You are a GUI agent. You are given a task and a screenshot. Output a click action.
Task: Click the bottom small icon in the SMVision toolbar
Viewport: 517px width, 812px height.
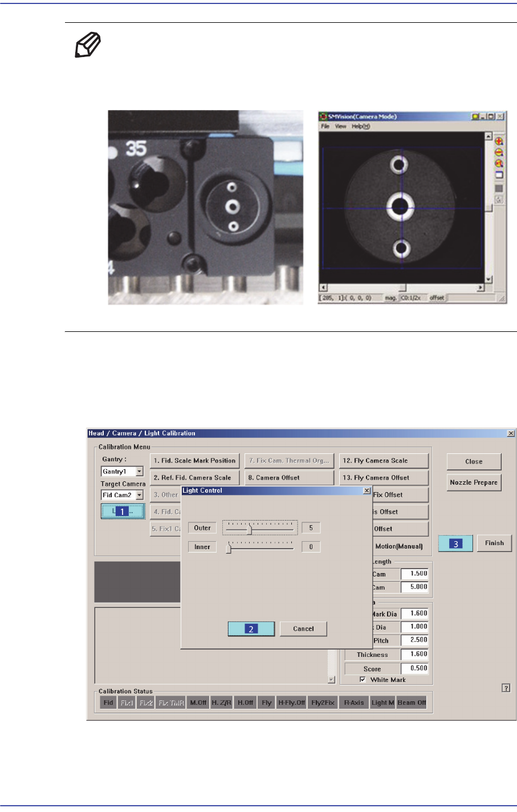coord(499,200)
